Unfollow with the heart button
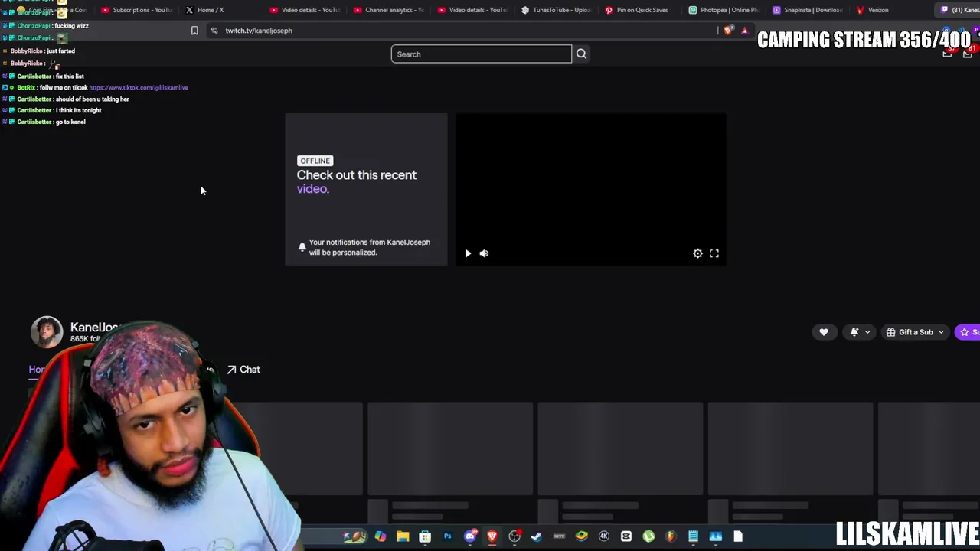 point(824,332)
